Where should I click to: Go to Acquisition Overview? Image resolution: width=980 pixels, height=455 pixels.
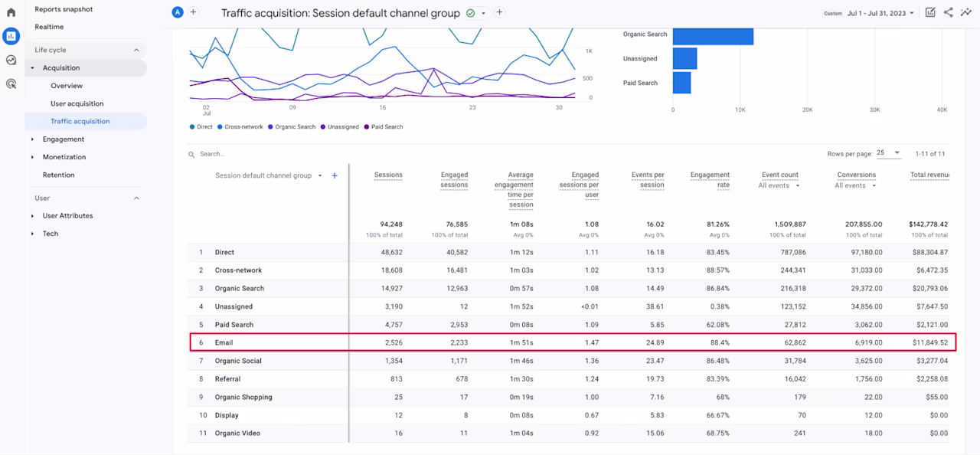(67, 86)
